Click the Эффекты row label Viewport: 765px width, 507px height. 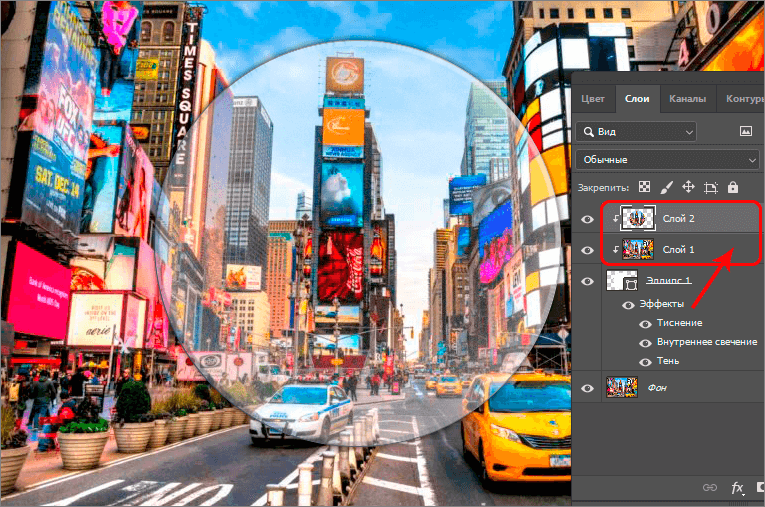[662, 304]
